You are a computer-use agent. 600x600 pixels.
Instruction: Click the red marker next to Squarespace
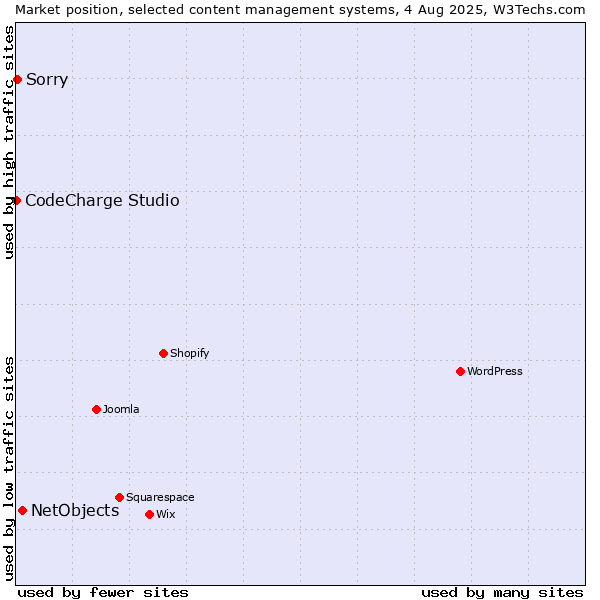coord(119,497)
